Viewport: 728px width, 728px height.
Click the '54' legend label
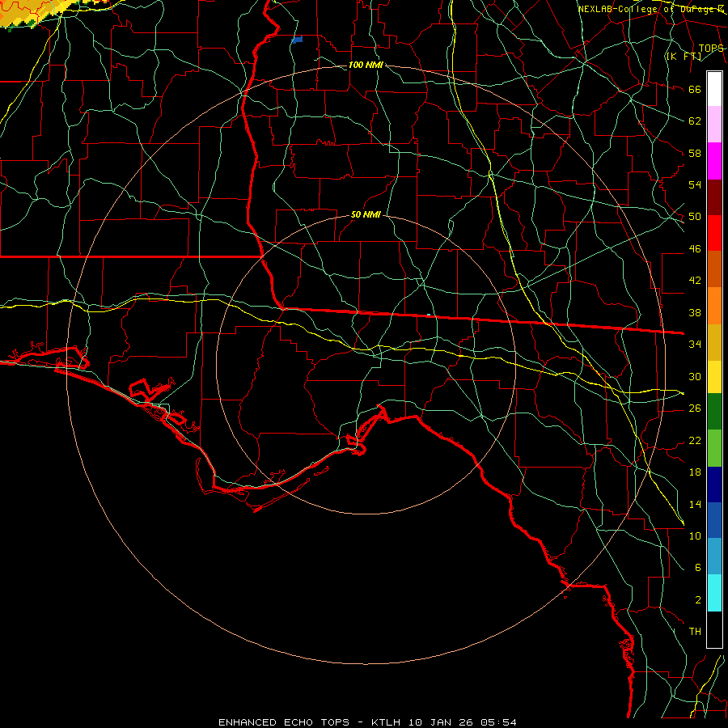pos(695,184)
